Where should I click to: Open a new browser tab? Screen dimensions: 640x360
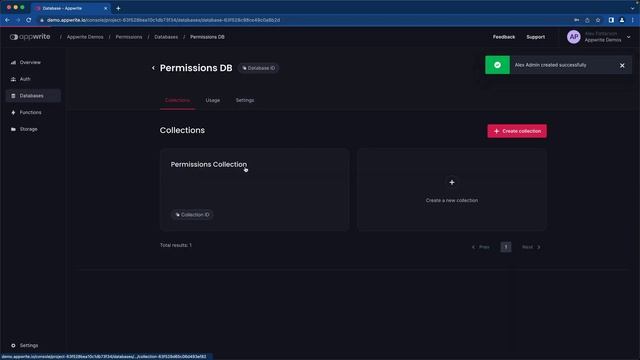pos(118,8)
